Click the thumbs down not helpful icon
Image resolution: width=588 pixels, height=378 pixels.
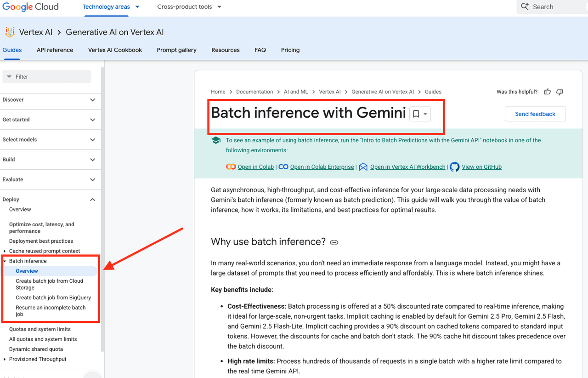(560, 92)
